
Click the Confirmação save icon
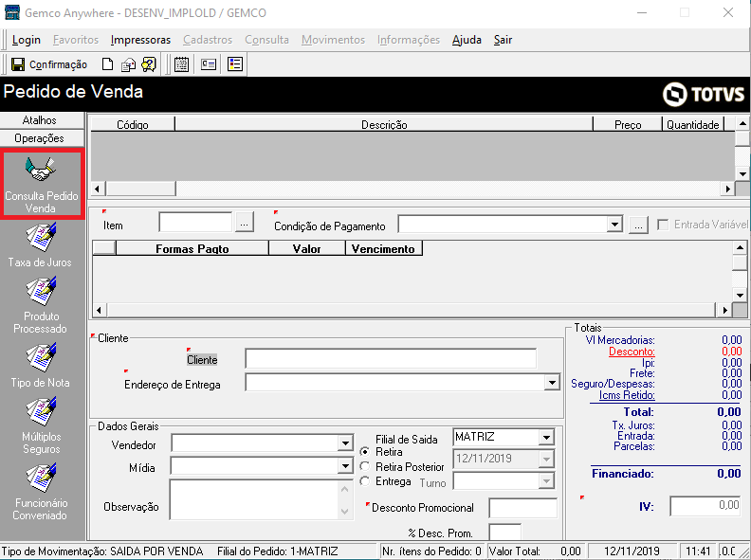[18, 64]
